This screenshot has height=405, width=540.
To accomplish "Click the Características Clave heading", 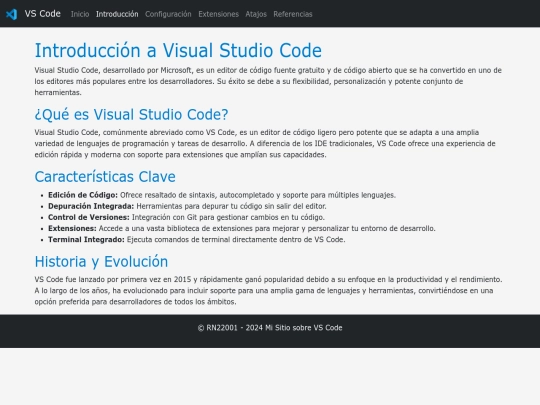I will (x=105, y=177).
